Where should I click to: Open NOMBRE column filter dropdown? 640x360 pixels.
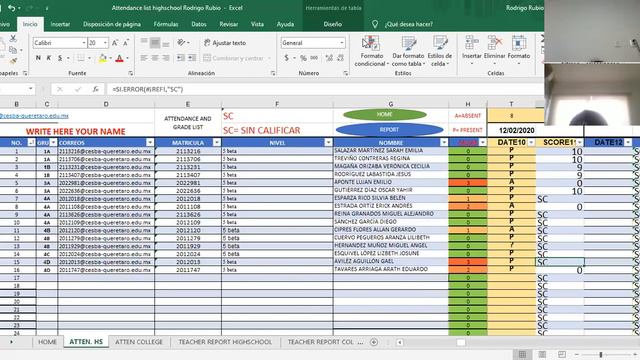tap(444, 142)
